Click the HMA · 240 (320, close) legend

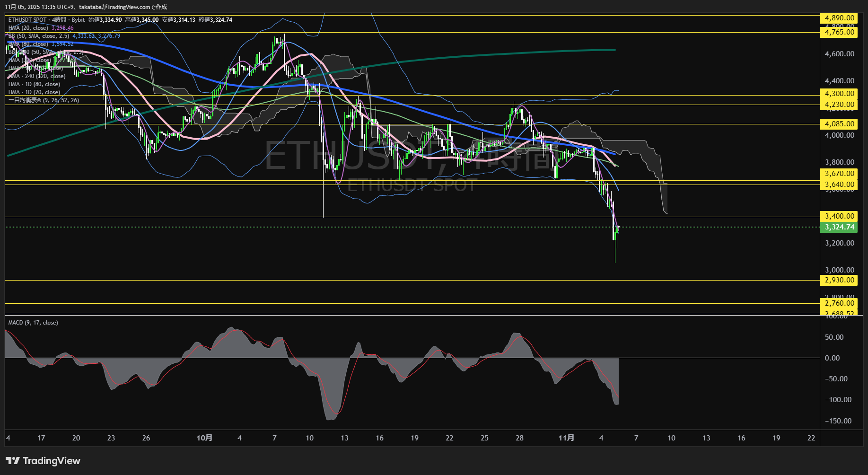pyautogui.click(x=37, y=76)
